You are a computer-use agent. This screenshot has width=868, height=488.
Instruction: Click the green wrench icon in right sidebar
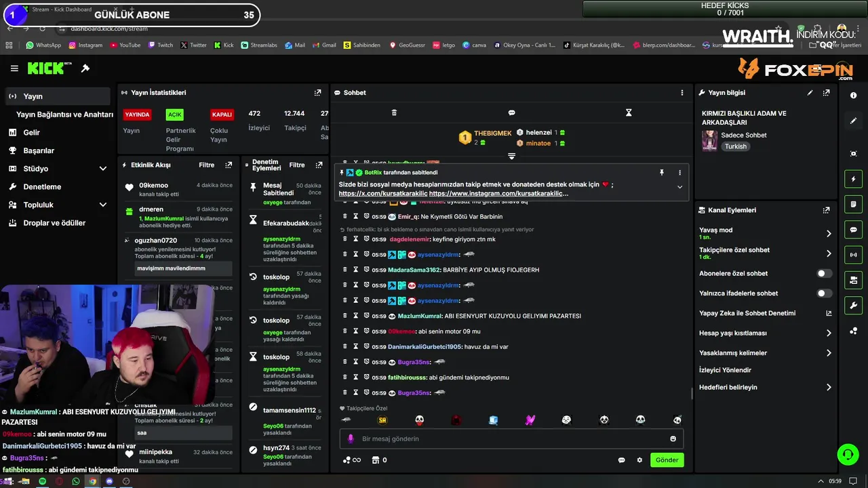coord(853,306)
